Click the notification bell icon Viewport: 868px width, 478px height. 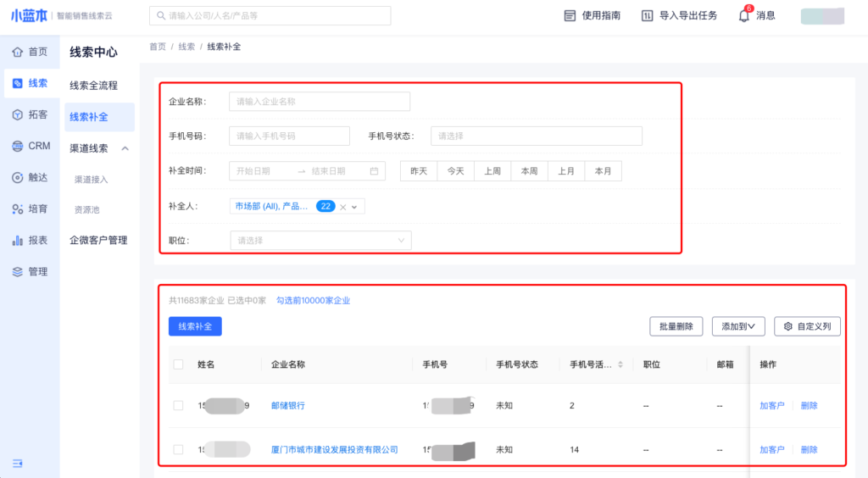[x=744, y=15]
